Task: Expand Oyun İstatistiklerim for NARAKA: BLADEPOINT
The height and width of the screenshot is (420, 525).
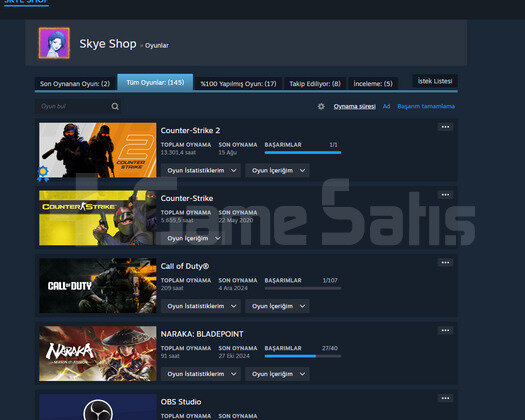Action: click(201, 374)
